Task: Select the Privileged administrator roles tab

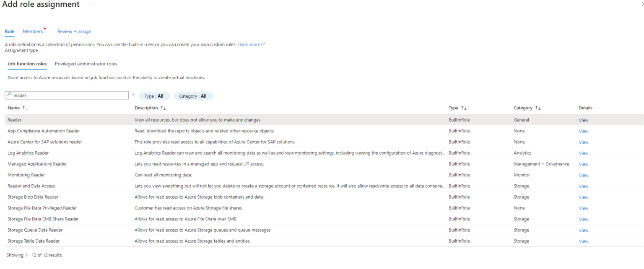Action: tap(86, 64)
